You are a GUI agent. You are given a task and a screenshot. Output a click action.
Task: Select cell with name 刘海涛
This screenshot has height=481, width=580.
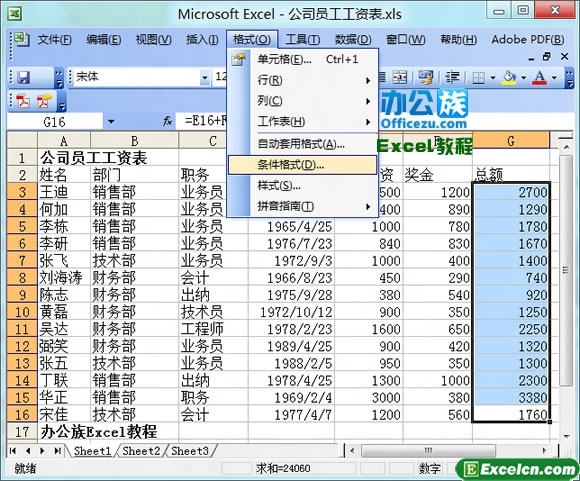64,278
